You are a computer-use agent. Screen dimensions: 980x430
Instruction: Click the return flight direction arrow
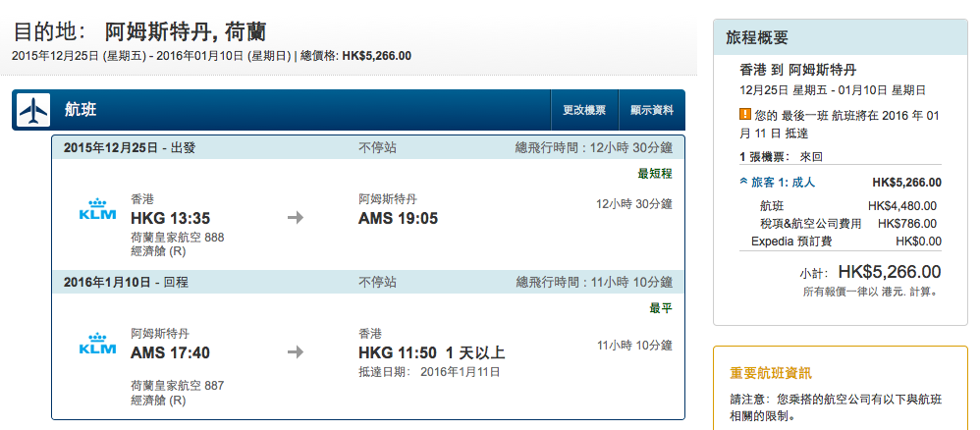296,352
